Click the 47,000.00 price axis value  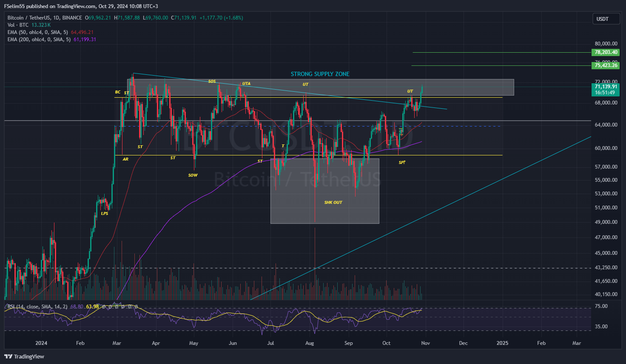[x=606, y=237]
